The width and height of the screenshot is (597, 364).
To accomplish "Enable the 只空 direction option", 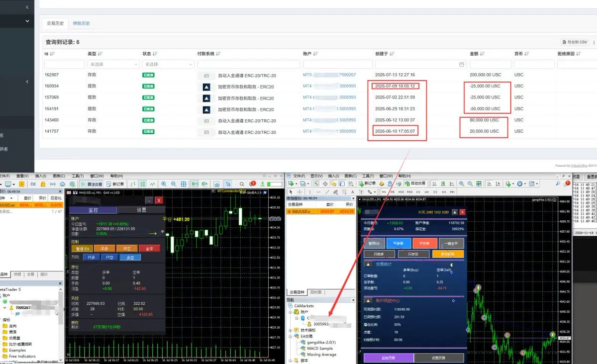I will 109,257.
